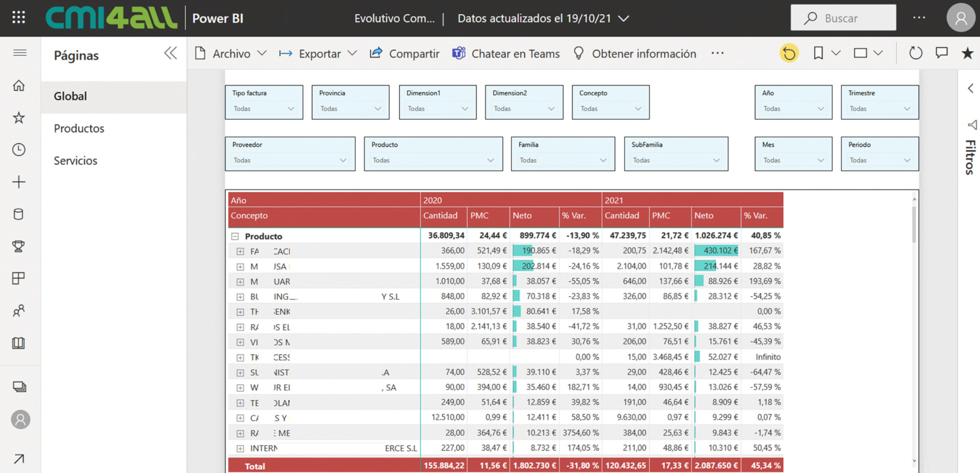Click the refresh visuals icon
Viewport: 980px width, 473px height.
[915, 54]
